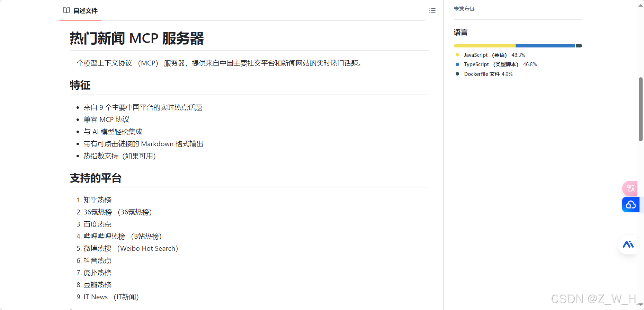This screenshot has height=310, width=644.
Task: Open the pink translate floating button
Action: 630,188
